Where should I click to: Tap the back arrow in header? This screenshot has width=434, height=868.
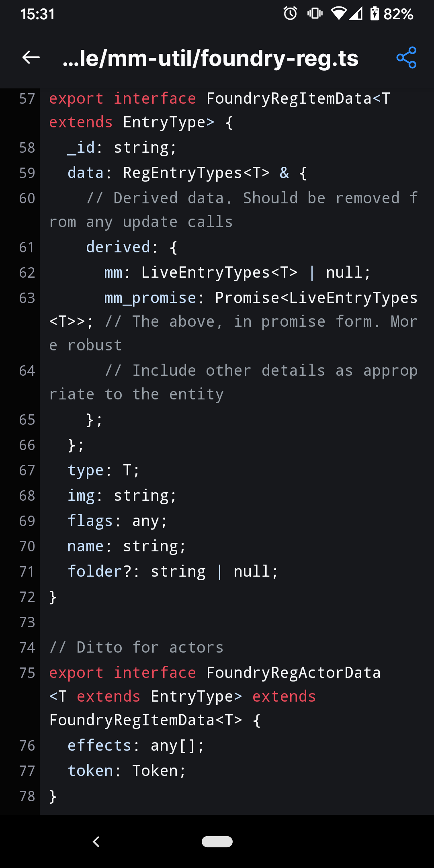click(x=31, y=57)
